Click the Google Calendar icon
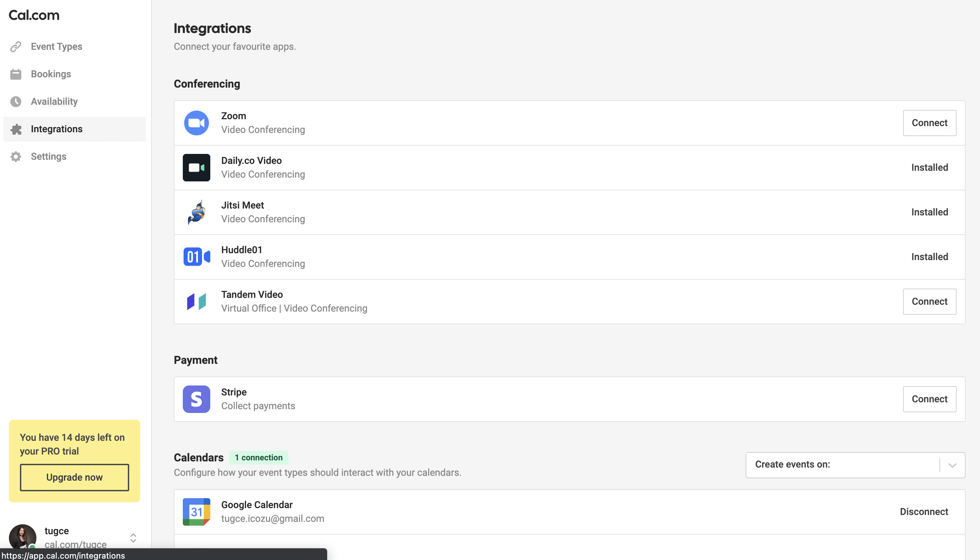Viewport: 980px width, 560px height. point(196,512)
